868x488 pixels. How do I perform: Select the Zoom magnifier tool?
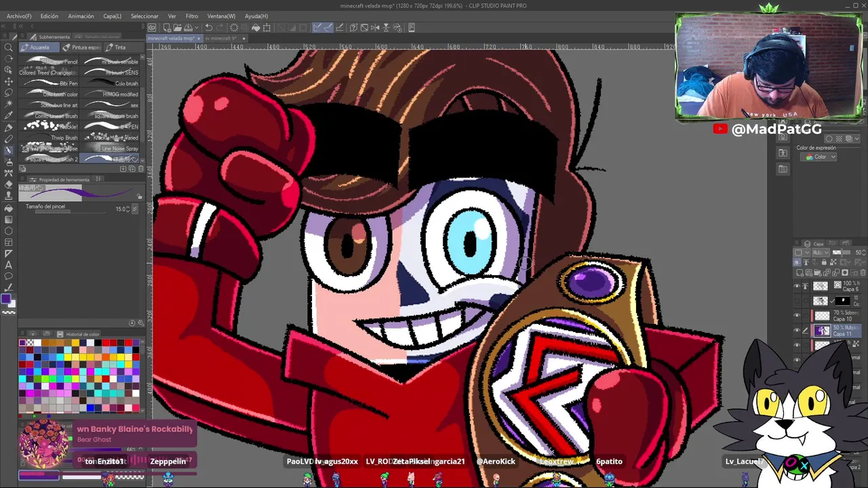pyautogui.click(x=9, y=48)
